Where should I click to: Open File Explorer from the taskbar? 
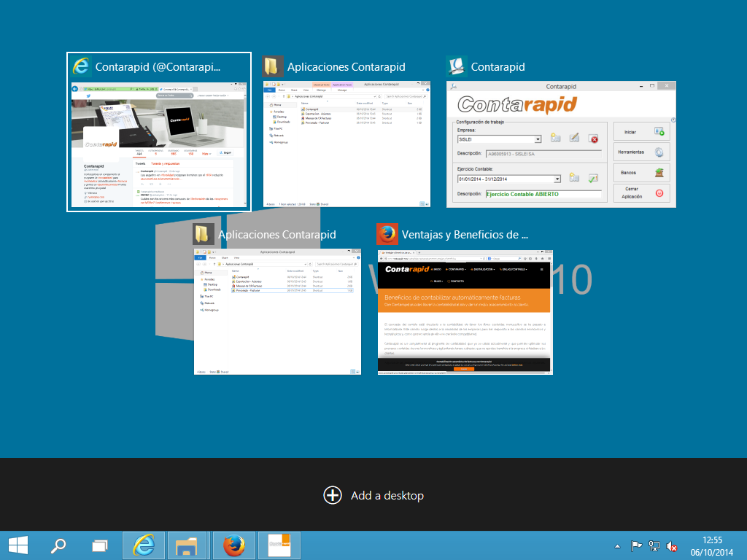click(187, 545)
